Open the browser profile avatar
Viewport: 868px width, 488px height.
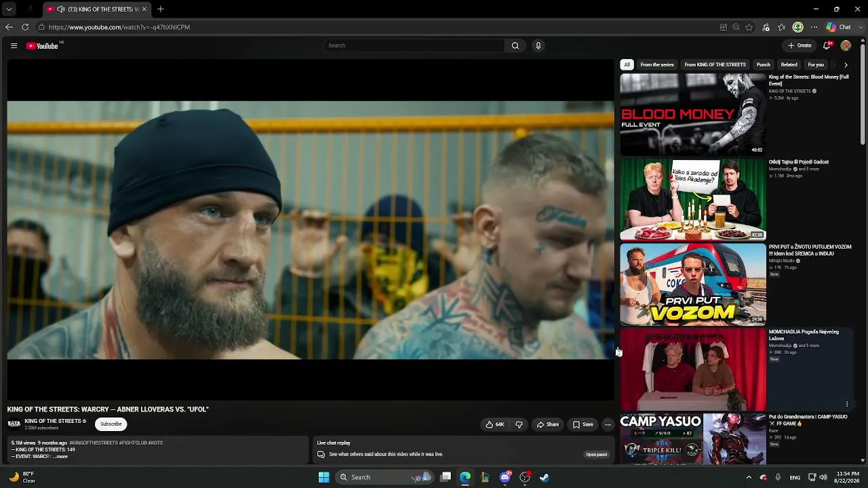coord(798,27)
